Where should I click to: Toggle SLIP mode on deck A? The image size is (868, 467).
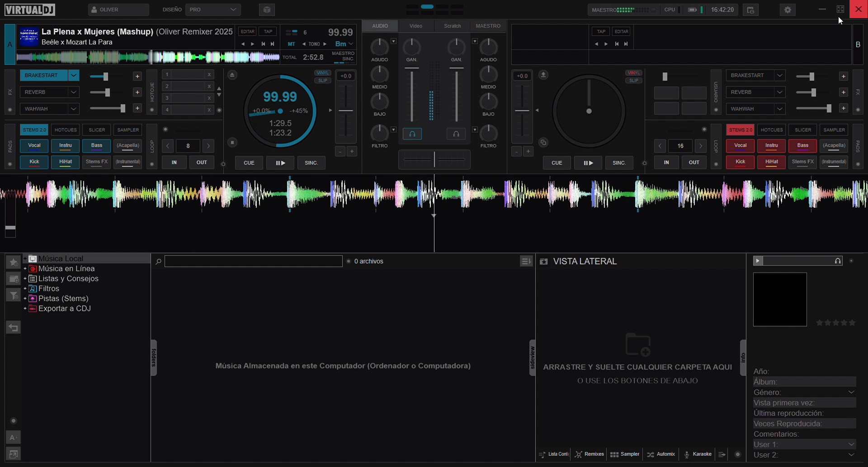coord(323,81)
